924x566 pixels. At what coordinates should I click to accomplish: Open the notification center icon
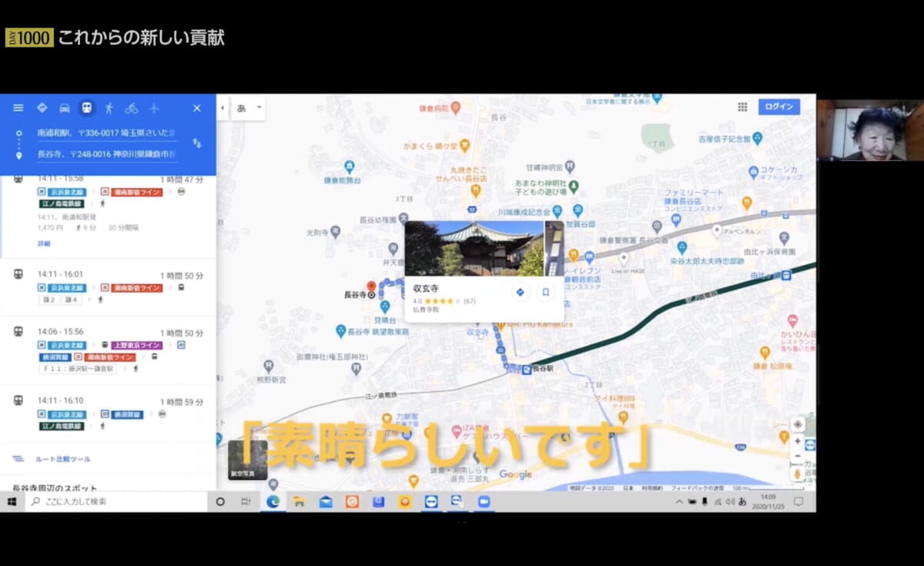point(798,501)
